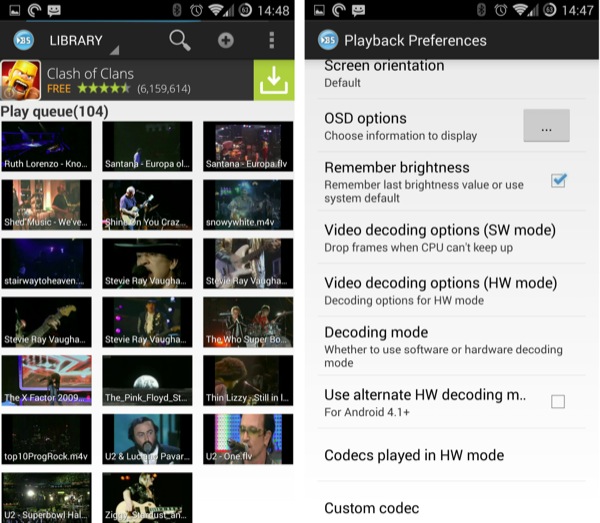Tap battery indicator in right status bar
600x523 pixels.
(550, 10)
